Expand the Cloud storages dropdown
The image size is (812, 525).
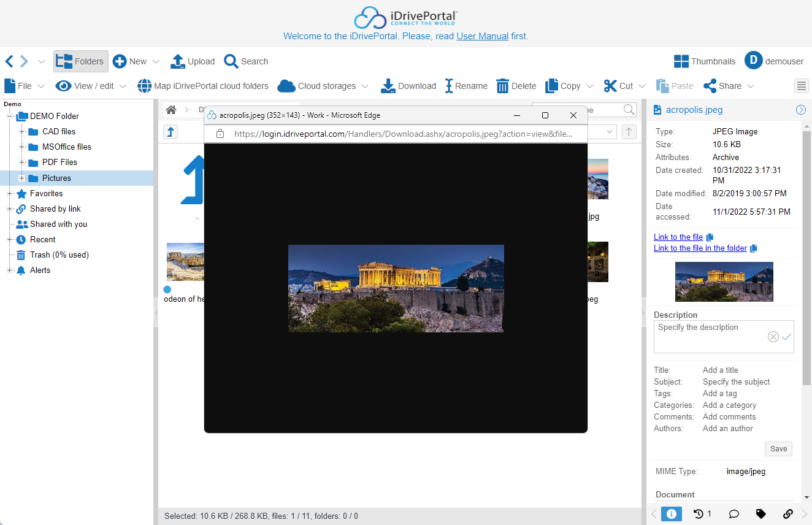pyautogui.click(x=365, y=86)
